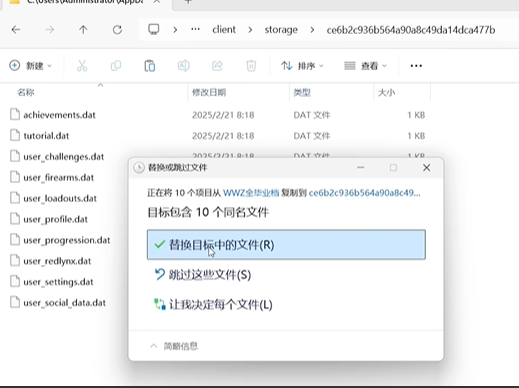Click the Paste clipboard icon

150,66
